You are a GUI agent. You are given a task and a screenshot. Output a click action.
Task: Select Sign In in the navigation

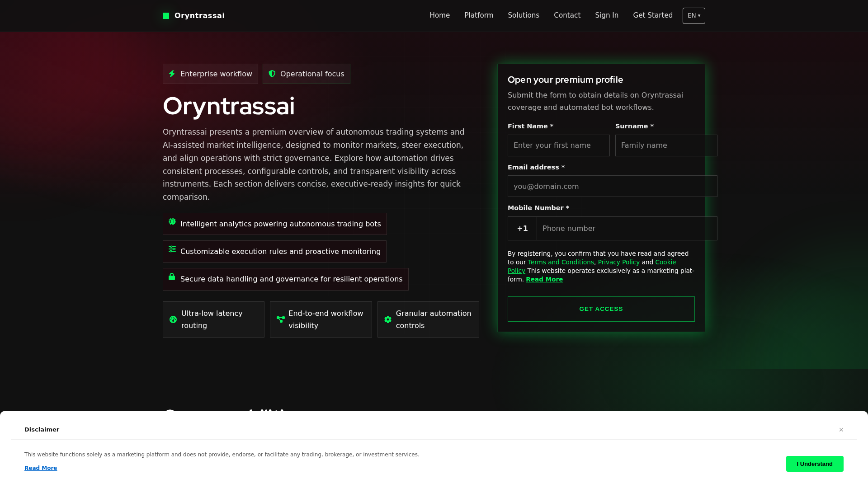pos(607,15)
